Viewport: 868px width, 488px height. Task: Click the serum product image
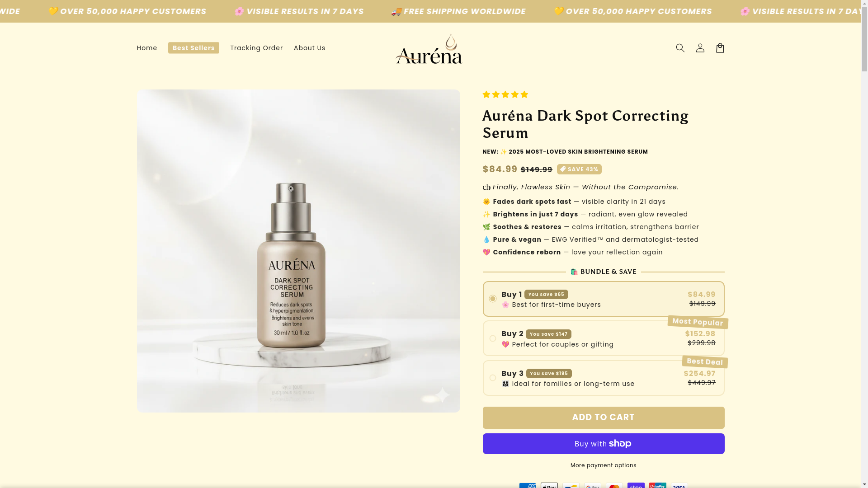tap(298, 251)
